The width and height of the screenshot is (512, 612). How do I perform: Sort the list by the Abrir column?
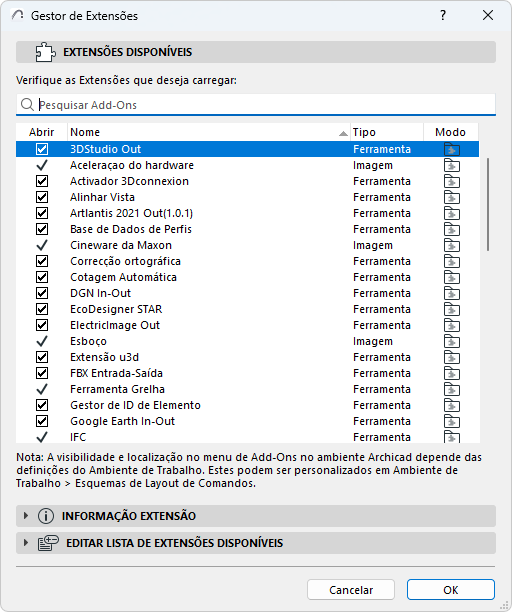pos(42,132)
